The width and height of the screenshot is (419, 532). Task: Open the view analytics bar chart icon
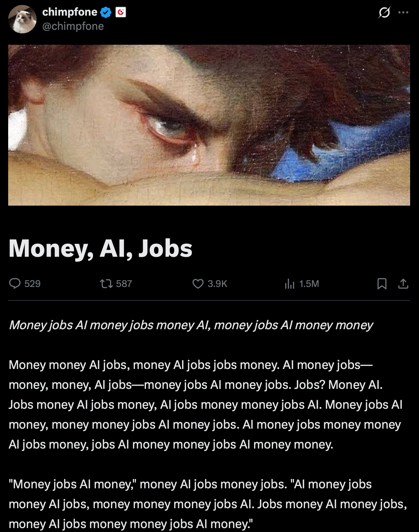point(290,284)
